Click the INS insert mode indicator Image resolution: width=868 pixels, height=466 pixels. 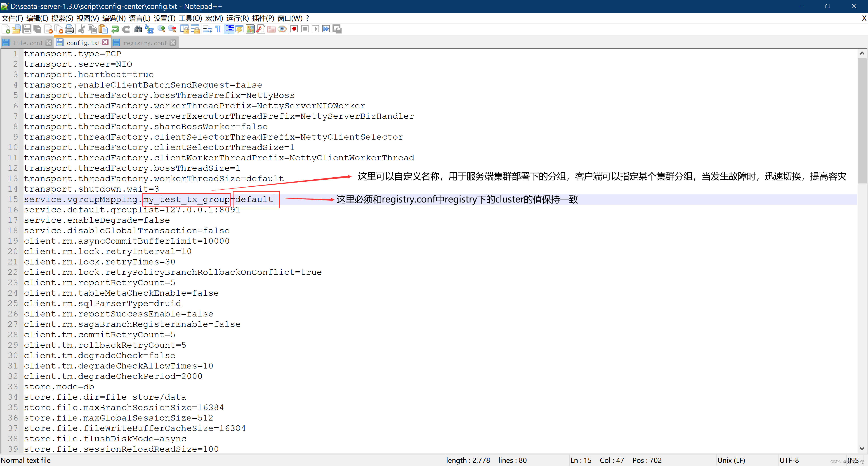(x=853, y=460)
